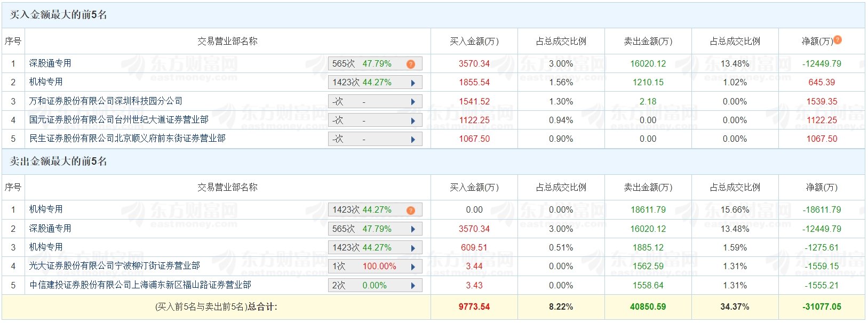Click the net amount -1555.21
Image resolution: width=868 pixels, height=323 pixels.
click(822, 286)
